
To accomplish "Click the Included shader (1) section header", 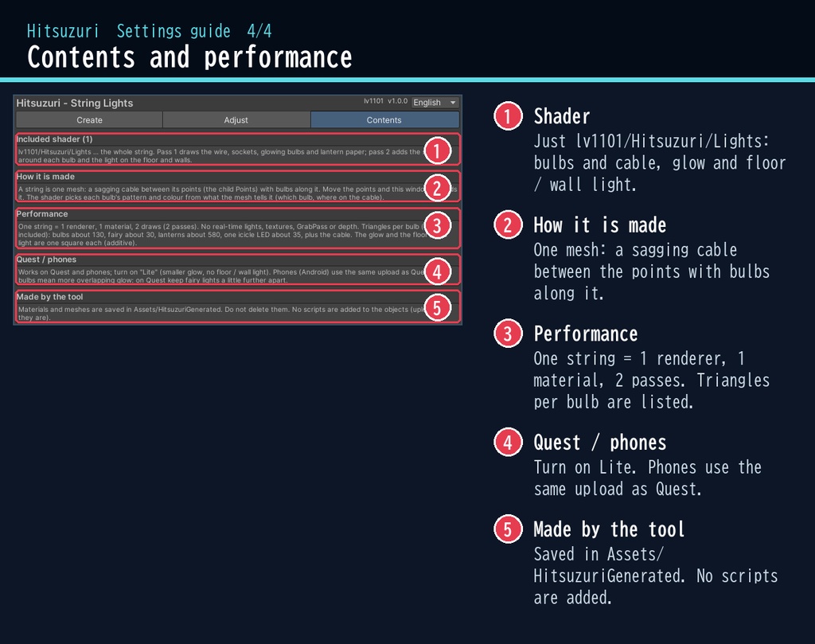I will 55,139.
